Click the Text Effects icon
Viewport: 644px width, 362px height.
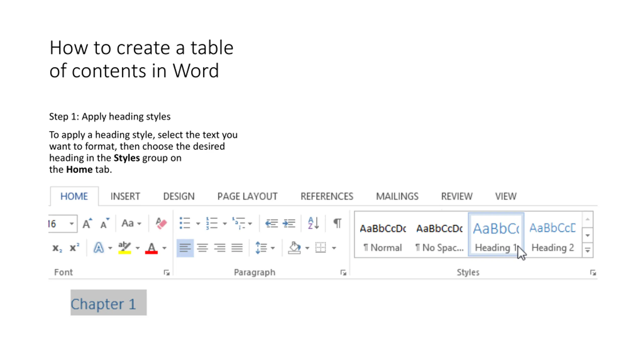pos(99,248)
